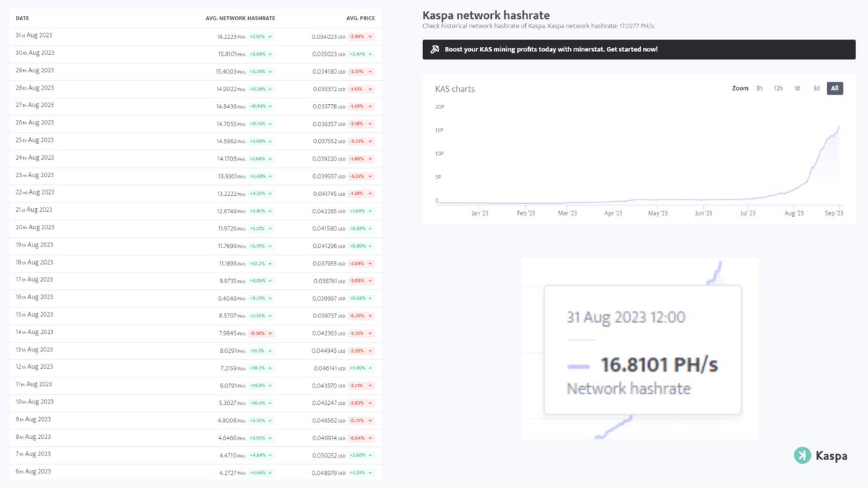Click the 16.8101 PH/s tooltip value
The height and width of the screenshot is (488, 868).
coord(659,364)
